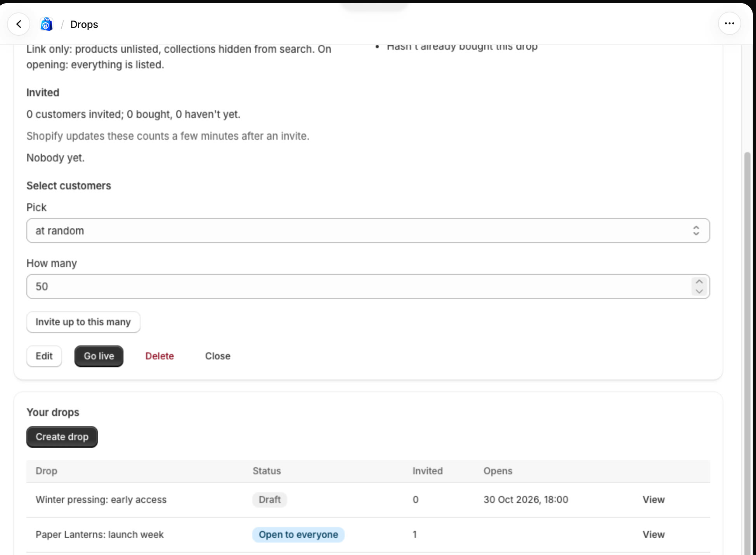Open the Drops app shopping bag icon
This screenshot has height=555, width=756.
(x=47, y=24)
